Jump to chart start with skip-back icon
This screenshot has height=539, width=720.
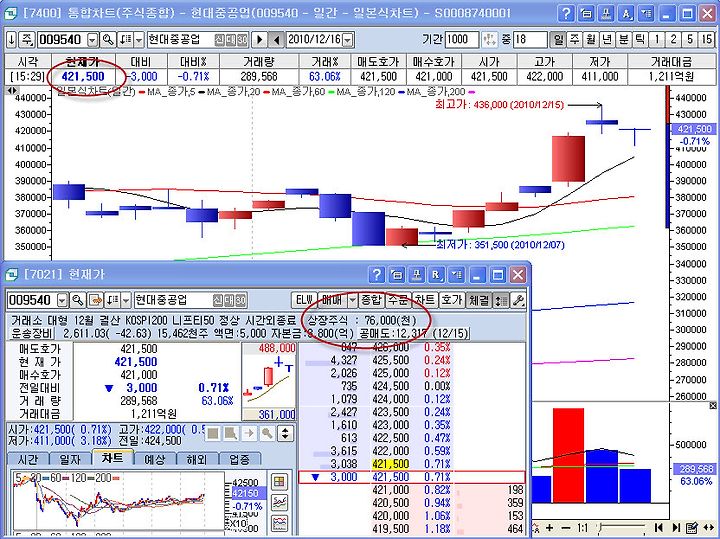point(658,528)
